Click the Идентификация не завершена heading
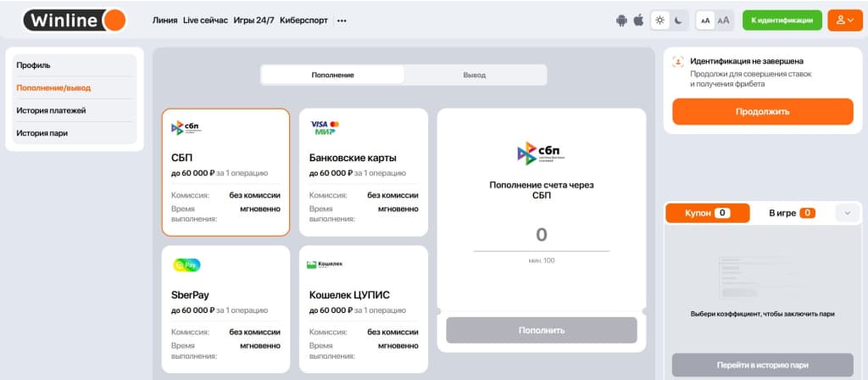This screenshot has width=868, height=380. [747, 61]
